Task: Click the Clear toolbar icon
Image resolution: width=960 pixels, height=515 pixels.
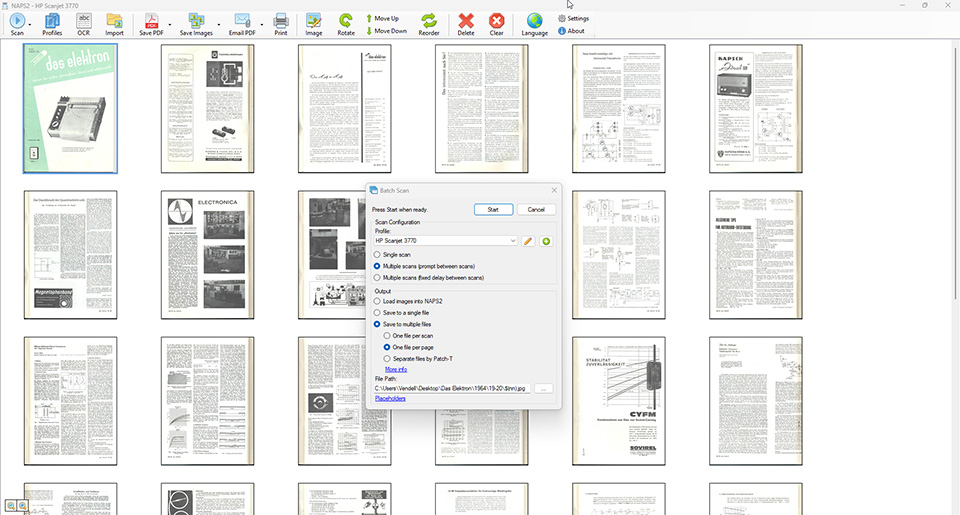Action: coord(496,23)
